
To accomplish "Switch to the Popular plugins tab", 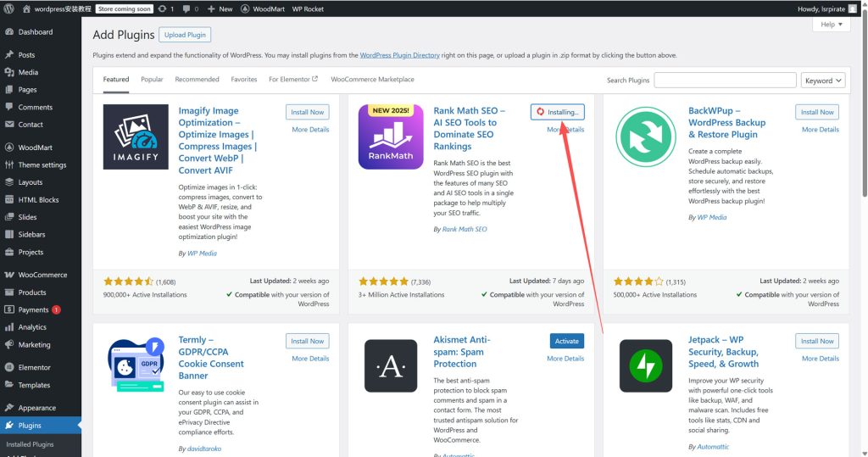I will 152,80.
